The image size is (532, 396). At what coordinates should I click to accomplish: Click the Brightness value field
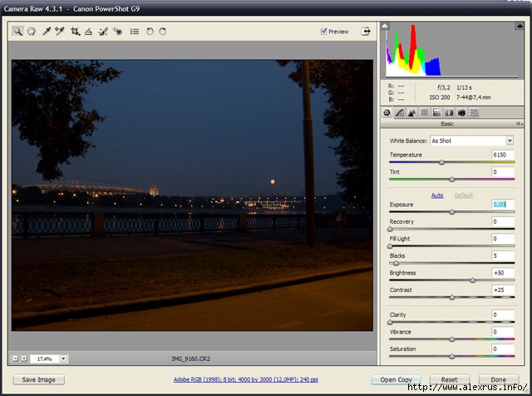502,273
